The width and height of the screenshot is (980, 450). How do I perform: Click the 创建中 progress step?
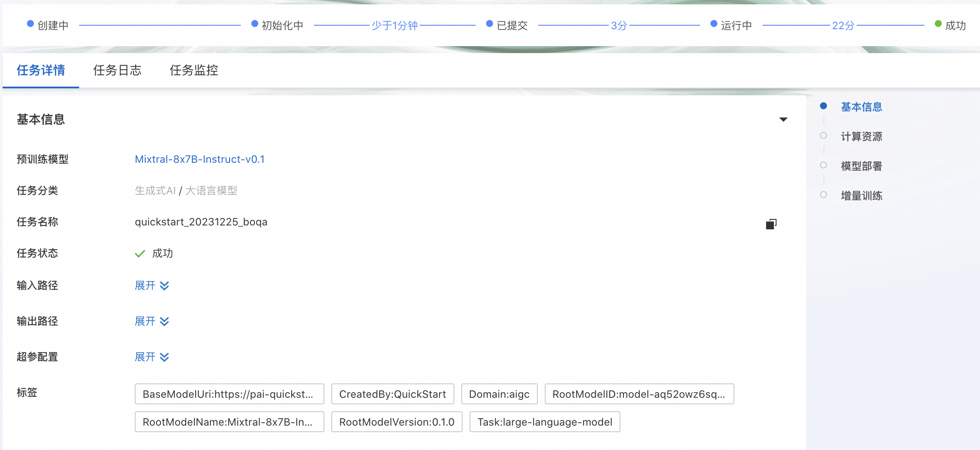pyautogui.click(x=48, y=25)
